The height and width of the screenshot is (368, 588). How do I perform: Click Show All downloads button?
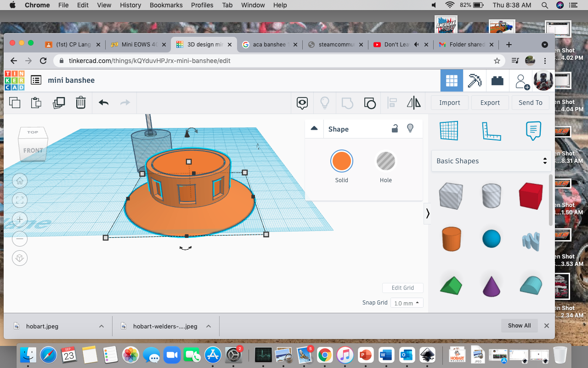point(519,326)
